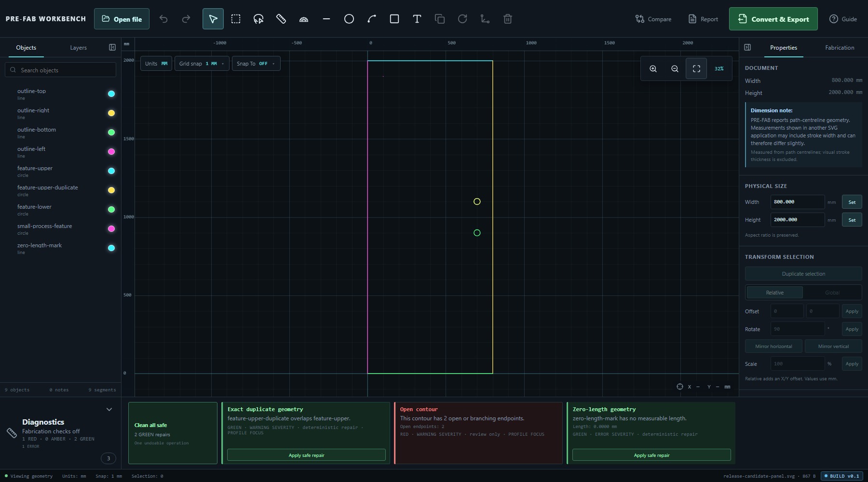Open the Compare view
This screenshot has width=868, height=482.
tap(653, 19)
